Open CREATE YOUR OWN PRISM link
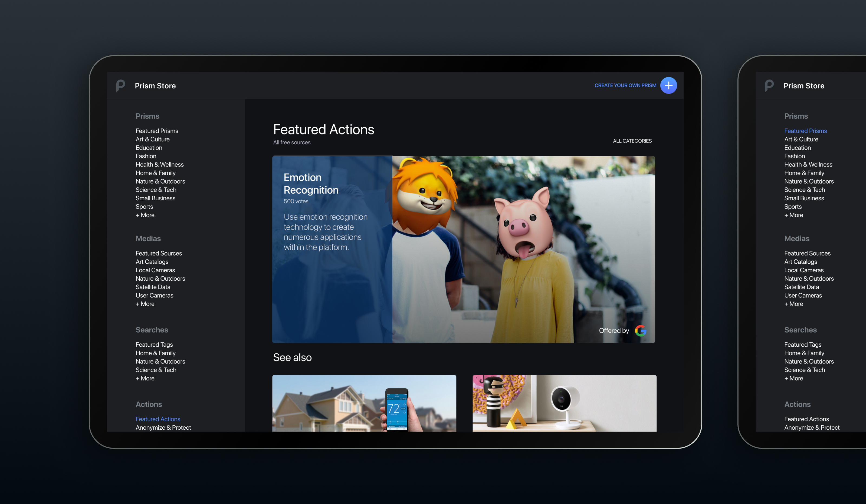Image resolution: width=866 pixels, height=504 pixels. (625, 85)
